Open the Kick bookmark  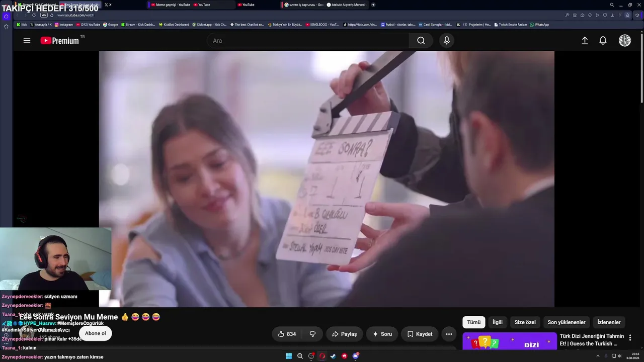coord(22,25)
